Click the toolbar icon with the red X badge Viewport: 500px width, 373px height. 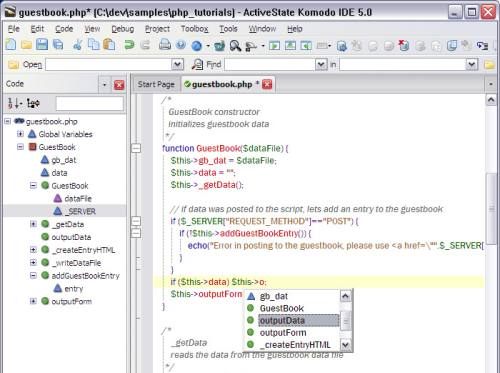tap(404, 45)
